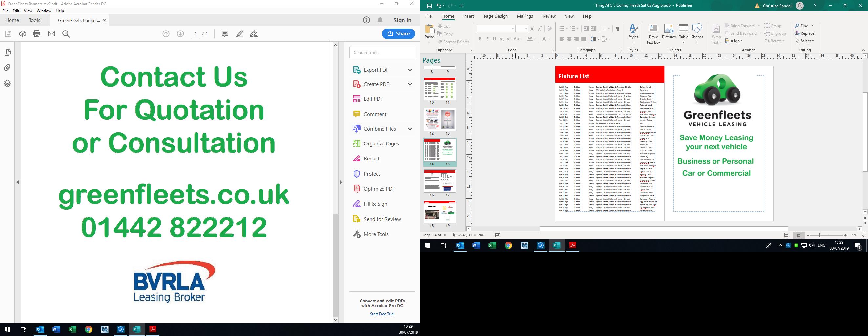The height and width of the screenshot is (336, 868).
Task: Expand Combine Files options in Acrobat
Action: (410, 129)
